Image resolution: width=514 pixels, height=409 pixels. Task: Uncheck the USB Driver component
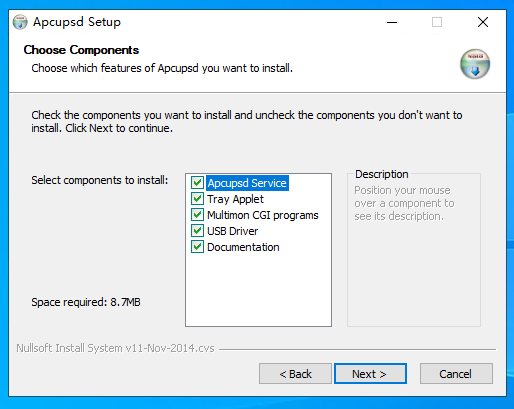197,231
